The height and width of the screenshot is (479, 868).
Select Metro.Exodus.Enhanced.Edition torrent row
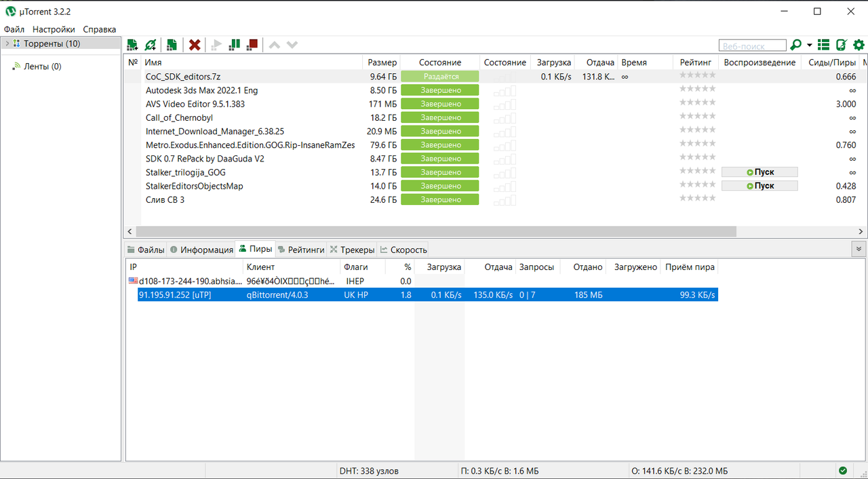250,145
